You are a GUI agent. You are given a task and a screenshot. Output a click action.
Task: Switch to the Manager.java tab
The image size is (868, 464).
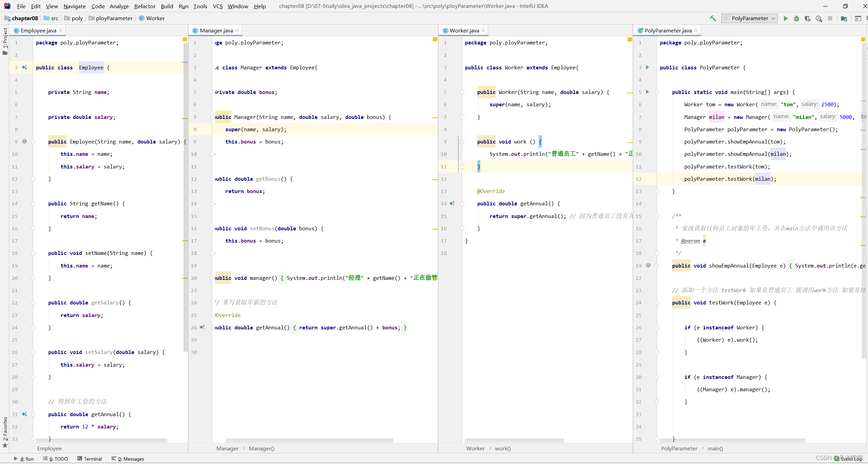tap(216, 30)
